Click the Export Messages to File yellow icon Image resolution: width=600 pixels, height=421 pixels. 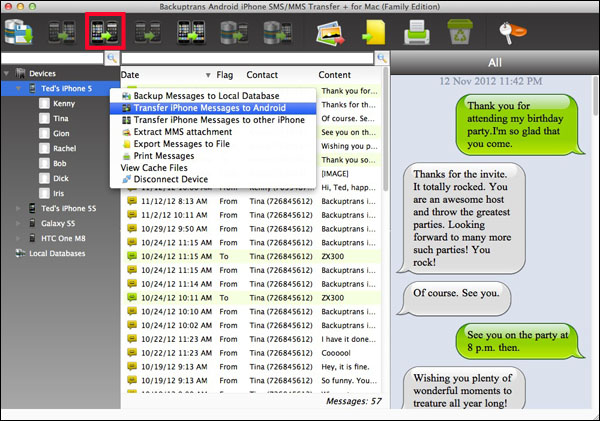tap(374, 33)
